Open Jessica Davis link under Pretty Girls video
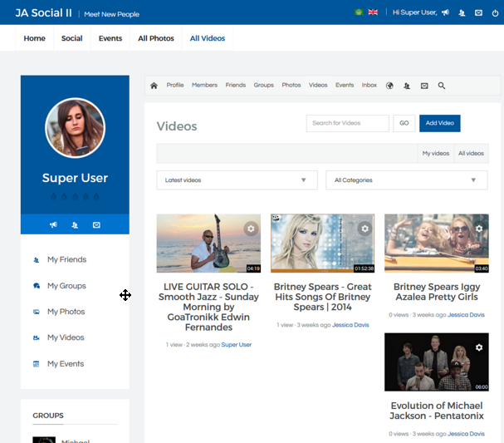504x443 pixels. click(x=466, y=315)
